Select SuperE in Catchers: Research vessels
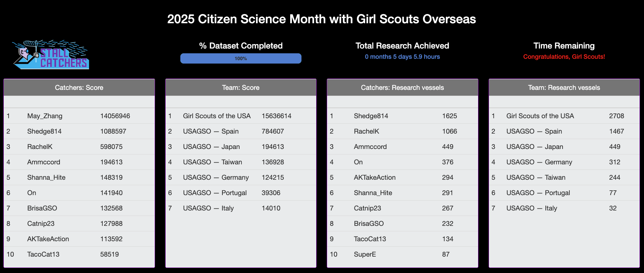644x273 pixels. 365,254
